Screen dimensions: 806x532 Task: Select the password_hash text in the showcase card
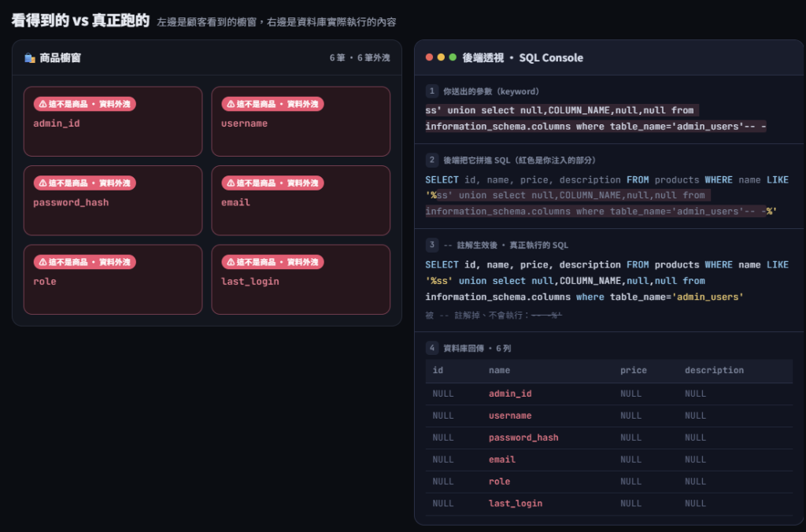click(71, 202)
